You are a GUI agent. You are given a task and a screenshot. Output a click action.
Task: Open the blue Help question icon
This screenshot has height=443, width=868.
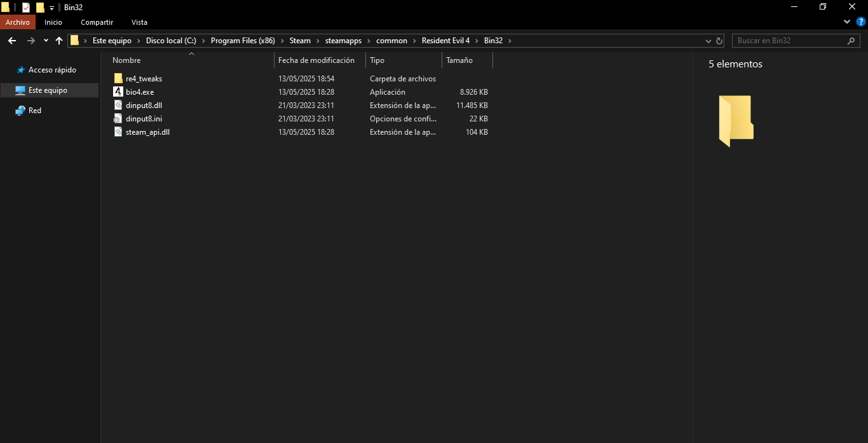pyautogui.click(x=861, y=22)
